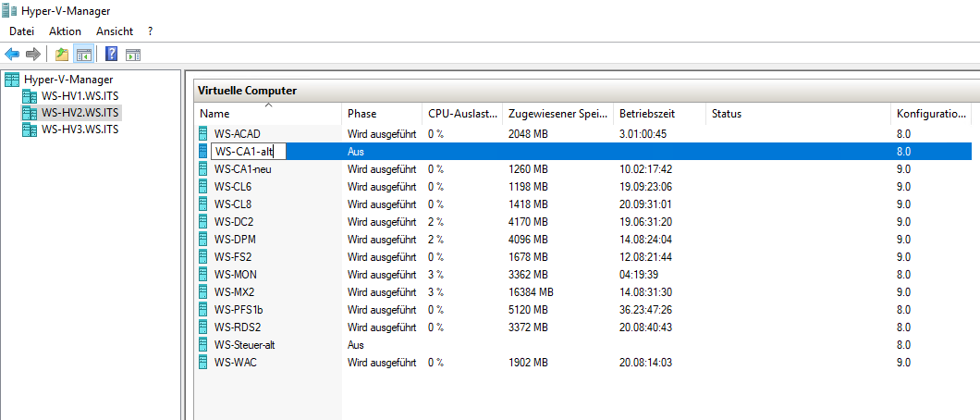Open help via blue question mark icon
Viewport: 980px width, 420px height.
[x=111, y=55]
